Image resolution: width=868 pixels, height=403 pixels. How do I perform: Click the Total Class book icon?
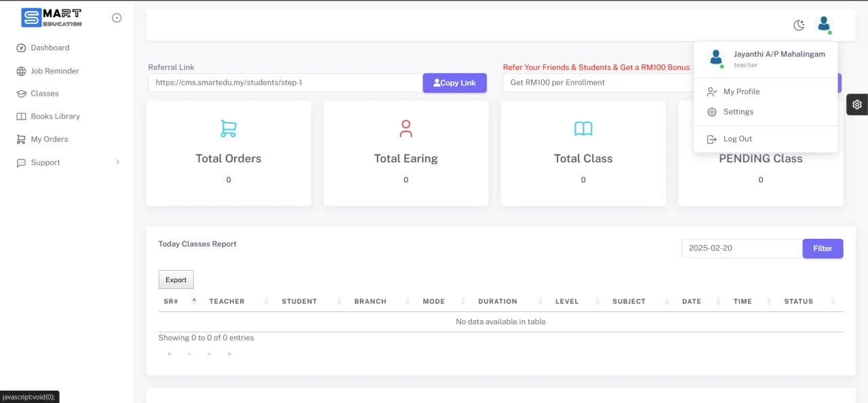click(583, 128)
